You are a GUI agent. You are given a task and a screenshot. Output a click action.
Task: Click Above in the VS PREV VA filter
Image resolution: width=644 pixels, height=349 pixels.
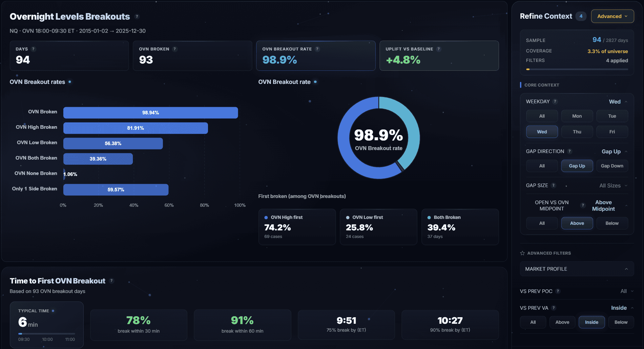tap(562, 322)
